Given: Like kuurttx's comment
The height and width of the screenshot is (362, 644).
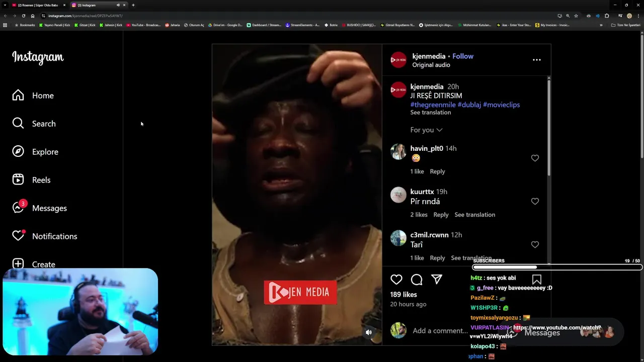Looking at the screenshot, I should 535,201.
